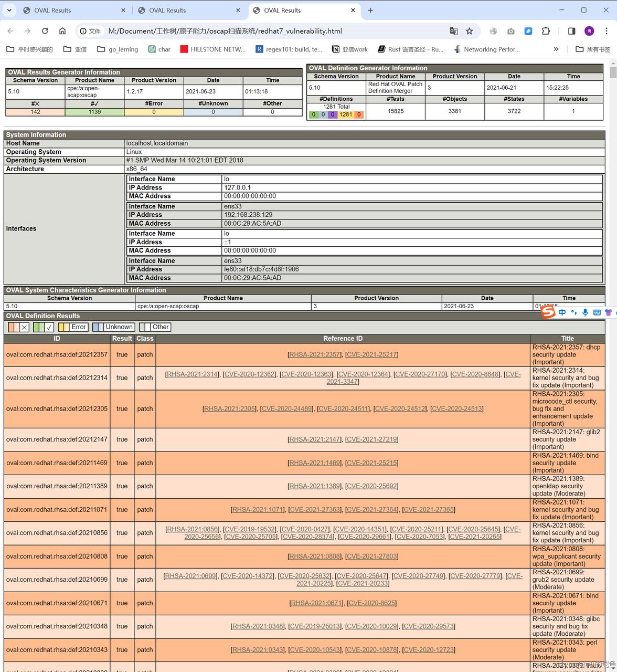This screenshot has width=617, height=672.
Task: Toggle the browser side panel
Action: (572, 31)
